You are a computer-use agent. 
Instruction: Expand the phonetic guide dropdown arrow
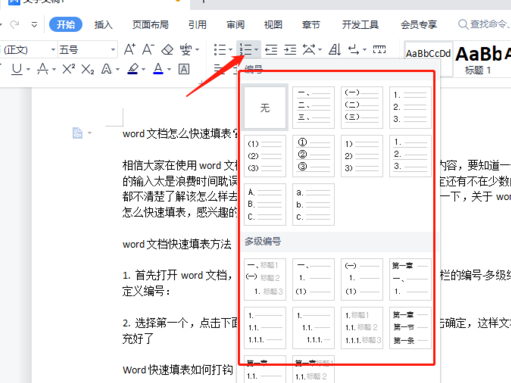click(x=197, y=50)
